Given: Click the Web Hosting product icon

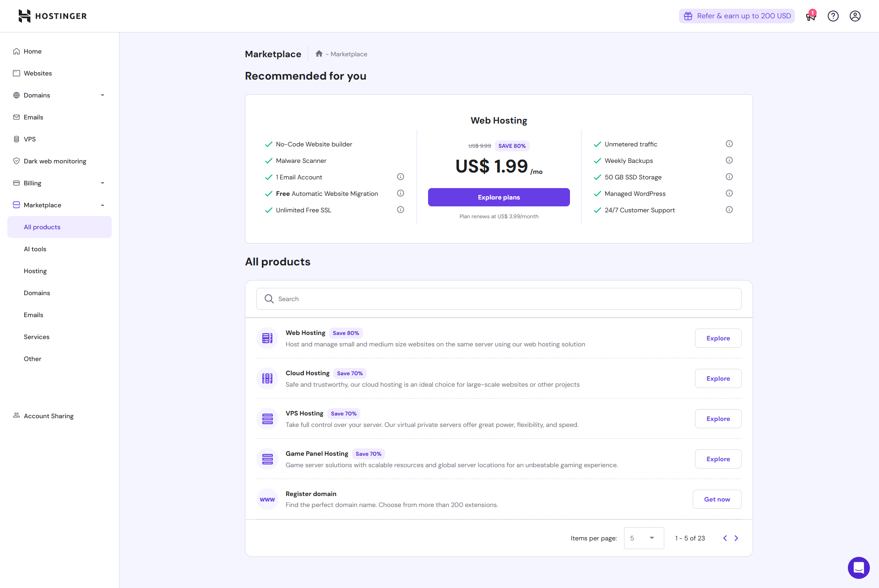Looking at the screenshot, I should pyautogui.click(x=267, y=338).
